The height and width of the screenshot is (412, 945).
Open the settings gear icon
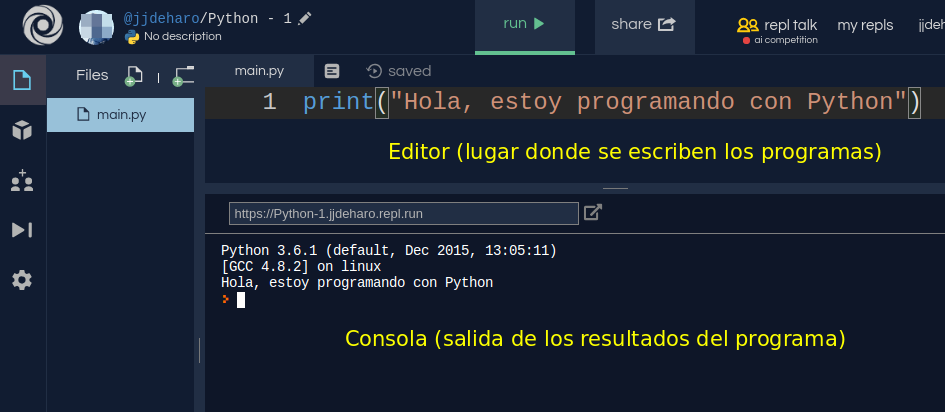tap(22, 280)
